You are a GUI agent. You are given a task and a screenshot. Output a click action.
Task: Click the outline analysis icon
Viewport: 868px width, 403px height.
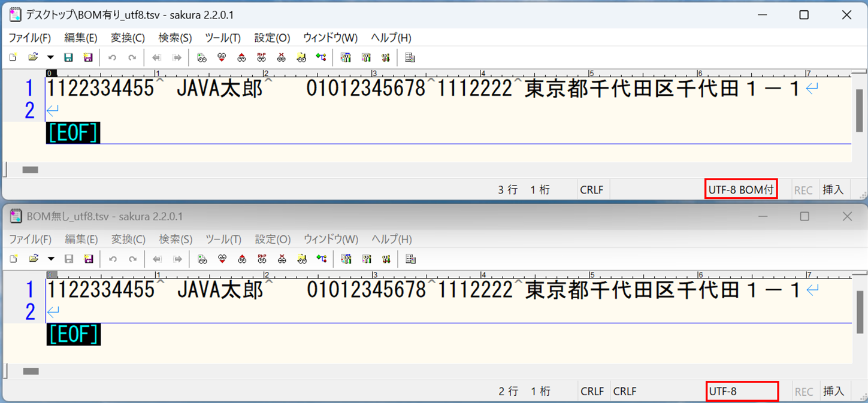point(410,57)
